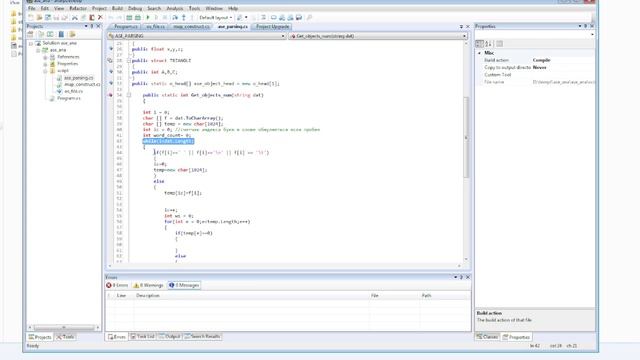Toggle the Messages filter button
Viewport: 640px width, 360px height.
coord(184,285)
